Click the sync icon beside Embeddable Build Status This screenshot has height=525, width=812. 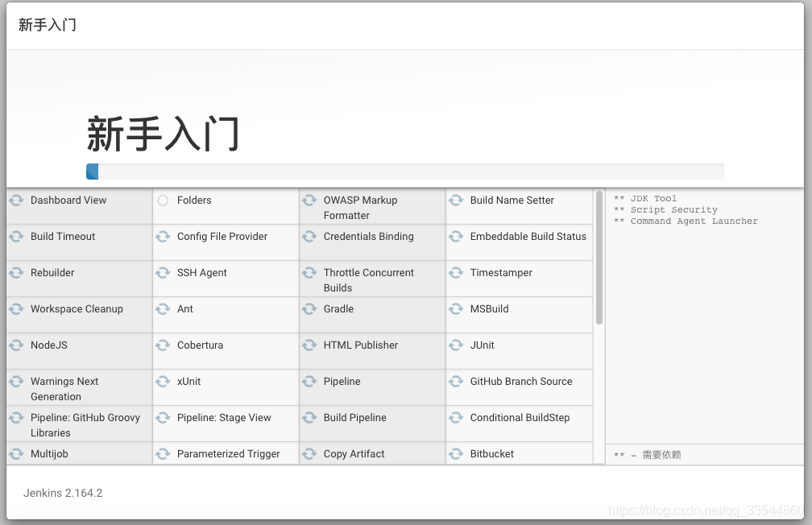pos(456,237)
